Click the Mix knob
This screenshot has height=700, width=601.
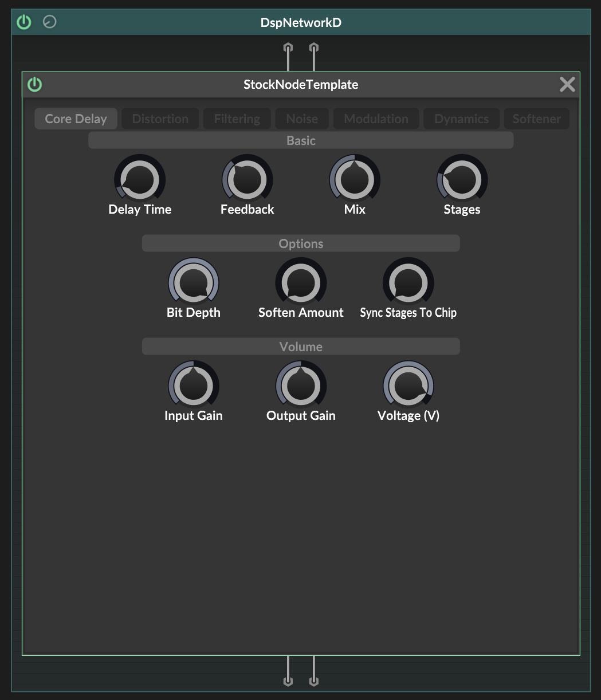pos(355,180)
